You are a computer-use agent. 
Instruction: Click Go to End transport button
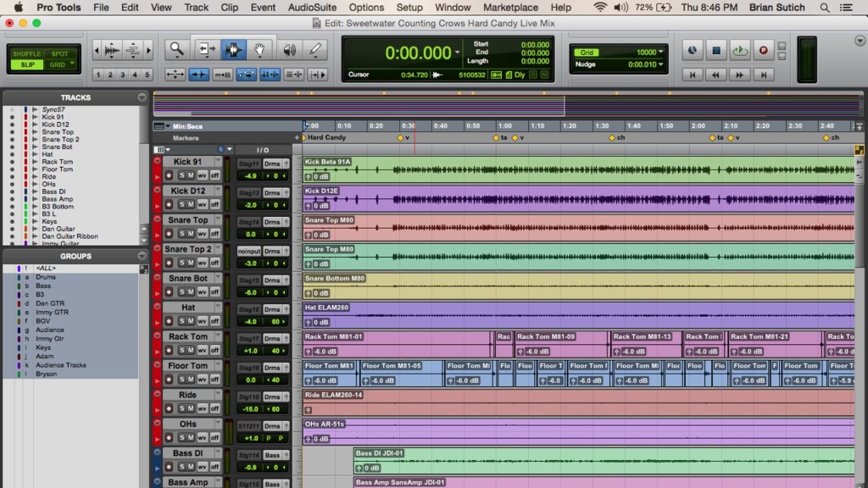[x=764, y=75]
